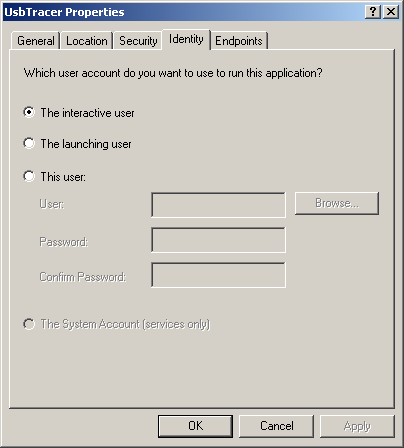Pick the This user radio option

point(29,176)
